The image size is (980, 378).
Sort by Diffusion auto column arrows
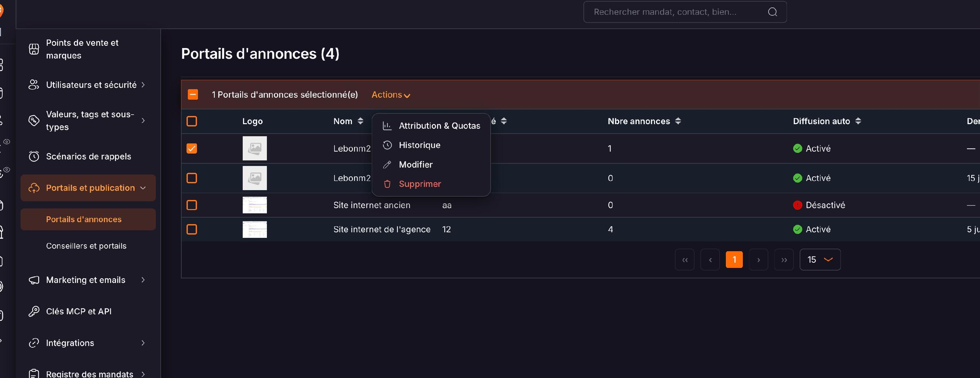[858, 121]
